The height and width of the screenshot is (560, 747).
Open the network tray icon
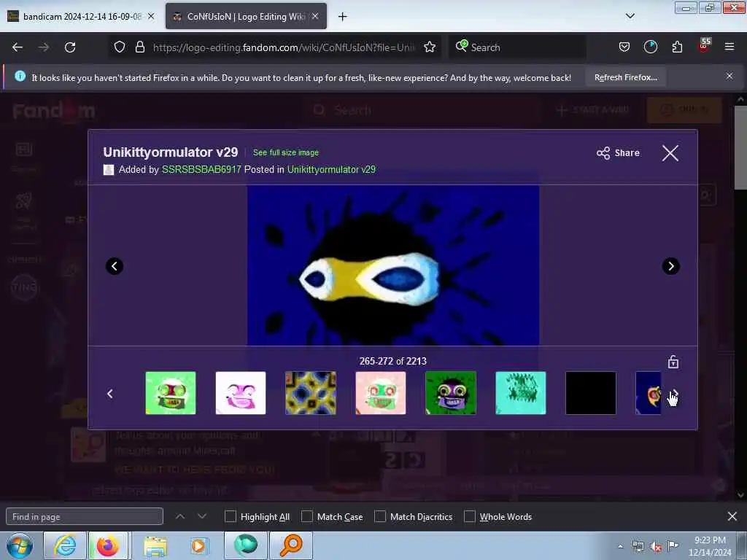(638, 547)
